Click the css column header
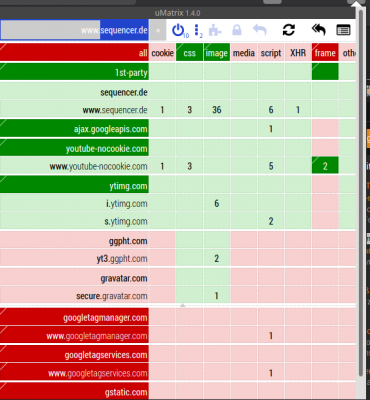This screenshot has width=370, height=400. (189, 53)
